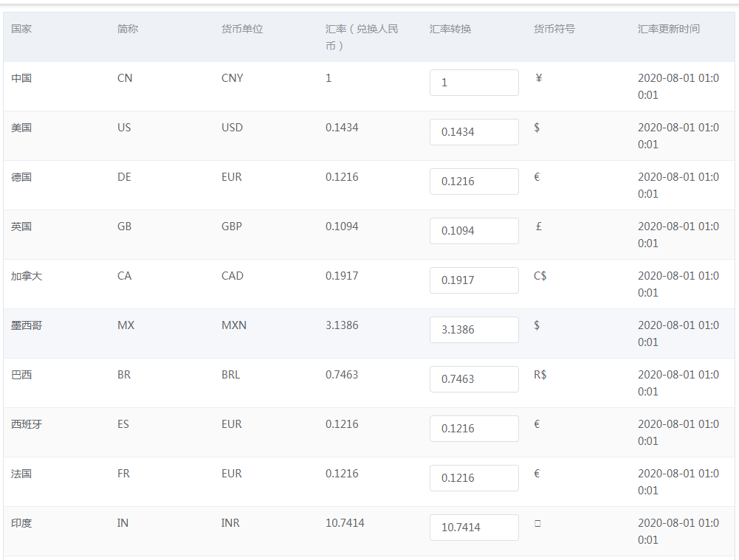Click the country name 加拿大

pos(27,276)
